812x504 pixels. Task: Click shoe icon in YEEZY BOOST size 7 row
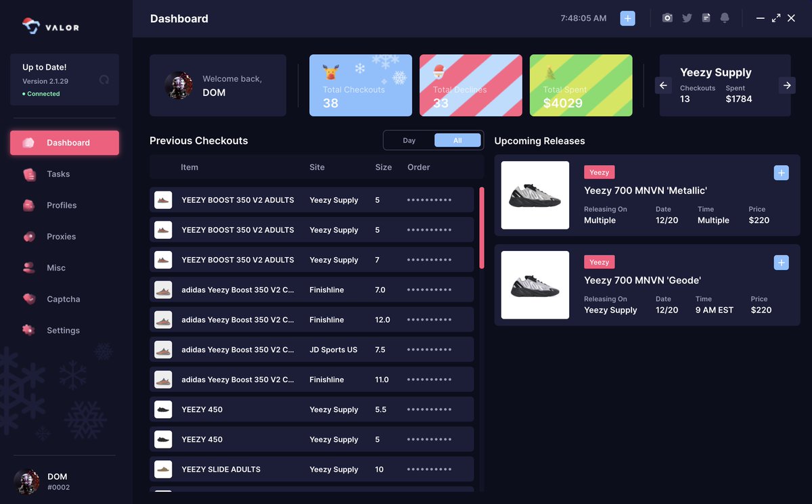(163, 260)
